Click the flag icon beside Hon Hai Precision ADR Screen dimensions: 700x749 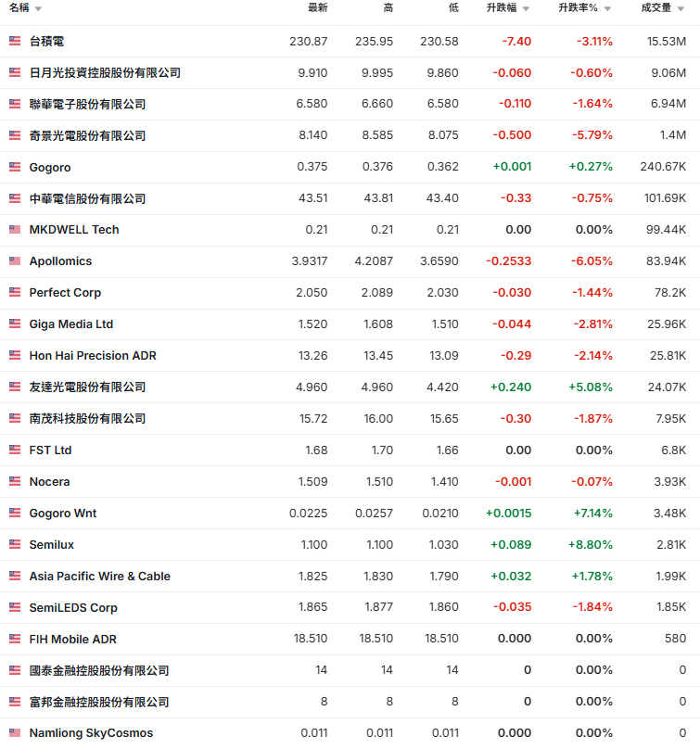point(15,355)
